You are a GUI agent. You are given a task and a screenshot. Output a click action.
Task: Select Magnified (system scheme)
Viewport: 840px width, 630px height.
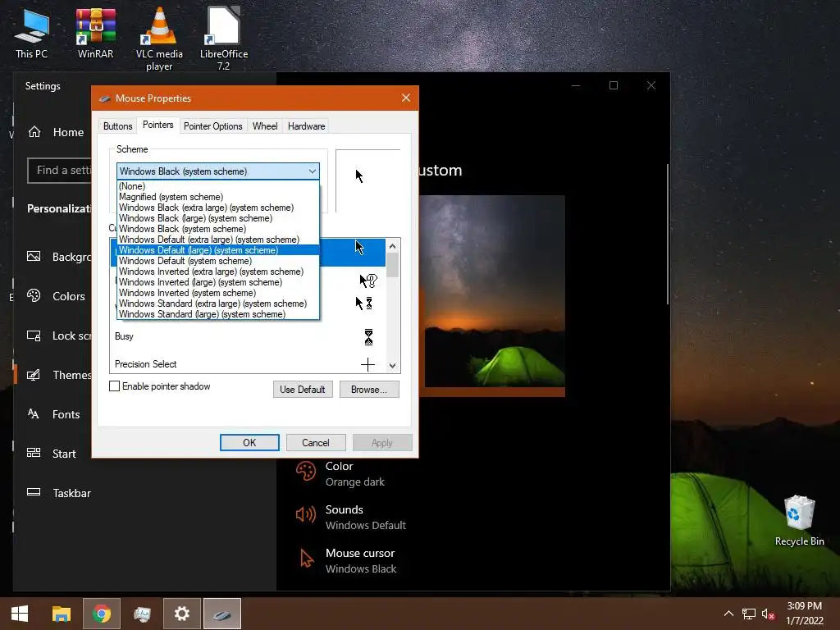218,197
